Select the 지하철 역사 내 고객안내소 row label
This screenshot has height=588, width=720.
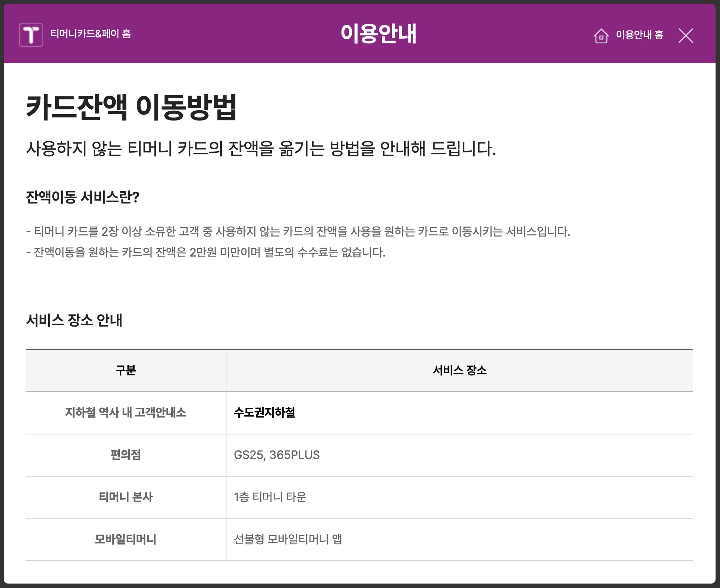click(126, 413)
